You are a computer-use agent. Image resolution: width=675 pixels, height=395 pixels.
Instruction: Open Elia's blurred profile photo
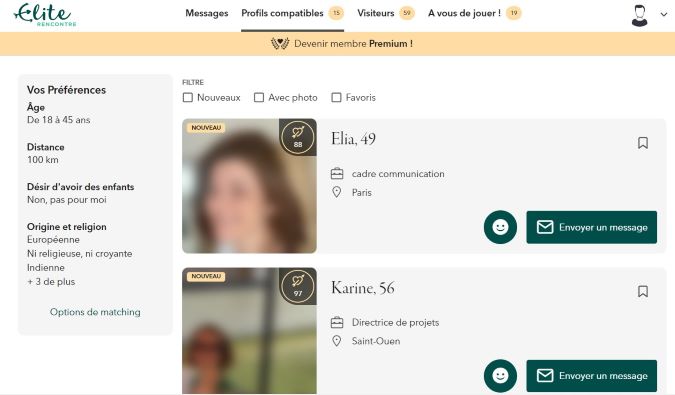(249, 186)
